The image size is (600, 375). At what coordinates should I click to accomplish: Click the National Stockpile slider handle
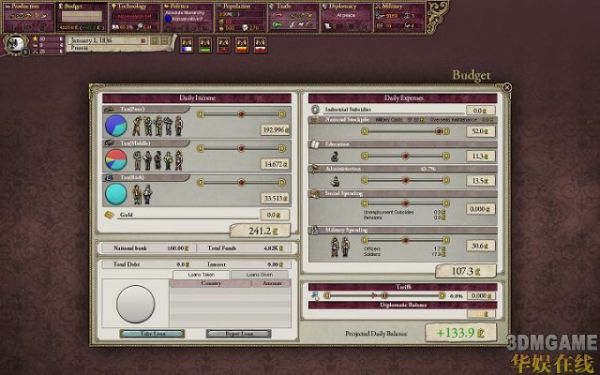pyautogui.click(x=439, y=131)
